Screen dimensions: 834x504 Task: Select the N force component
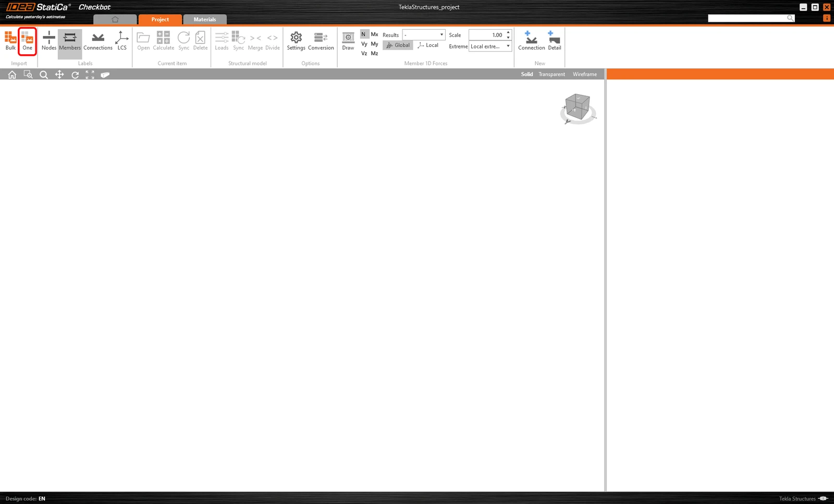[x=364, y=34]
